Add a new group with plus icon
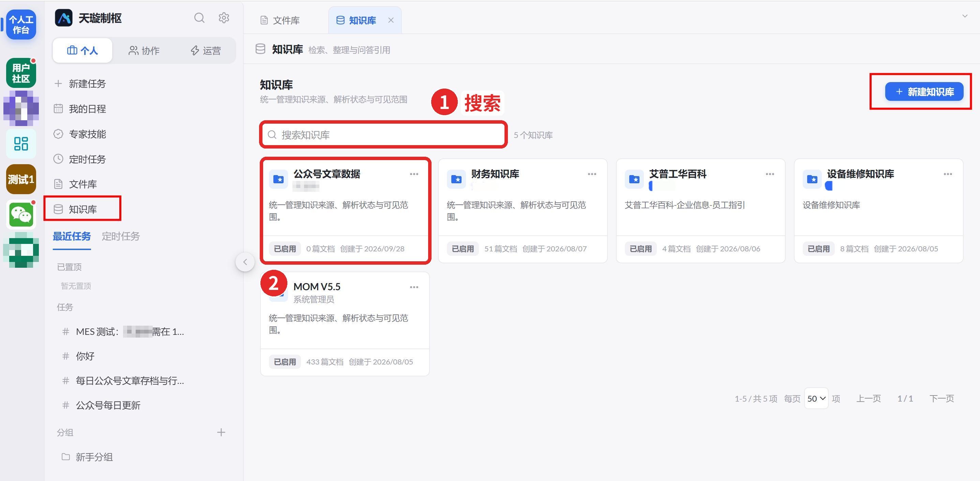Image resolution: width=980 pixels, height=481 pixels. [221, 432]
